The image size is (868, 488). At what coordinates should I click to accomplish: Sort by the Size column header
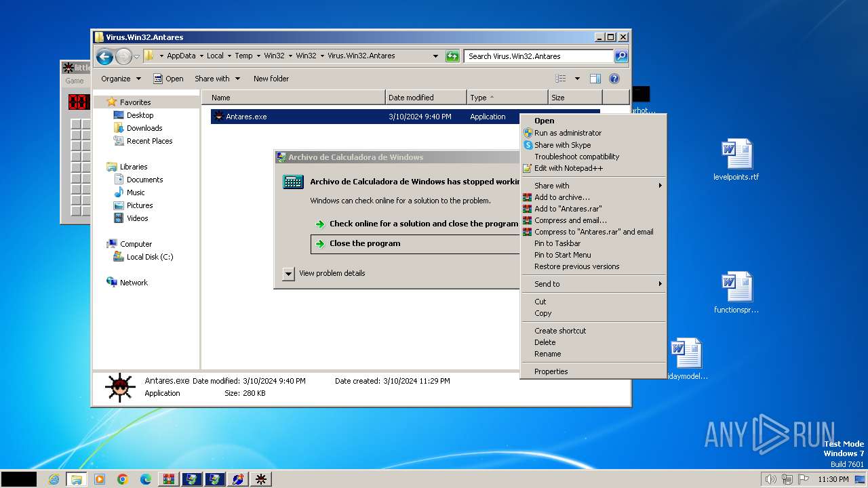pos(574,98)
